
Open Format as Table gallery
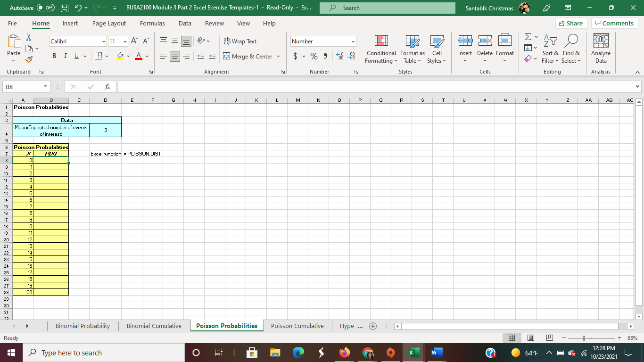(413, 49)
